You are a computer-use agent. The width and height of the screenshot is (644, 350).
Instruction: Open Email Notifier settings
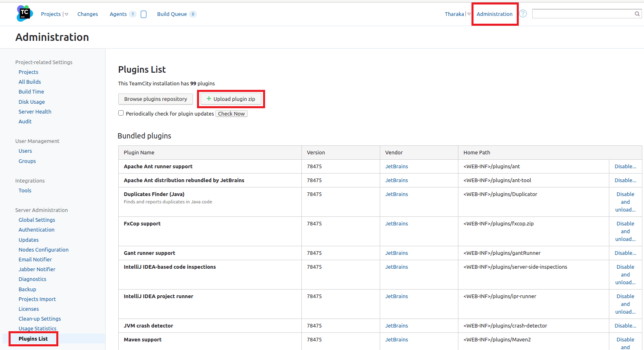point(35,259)
